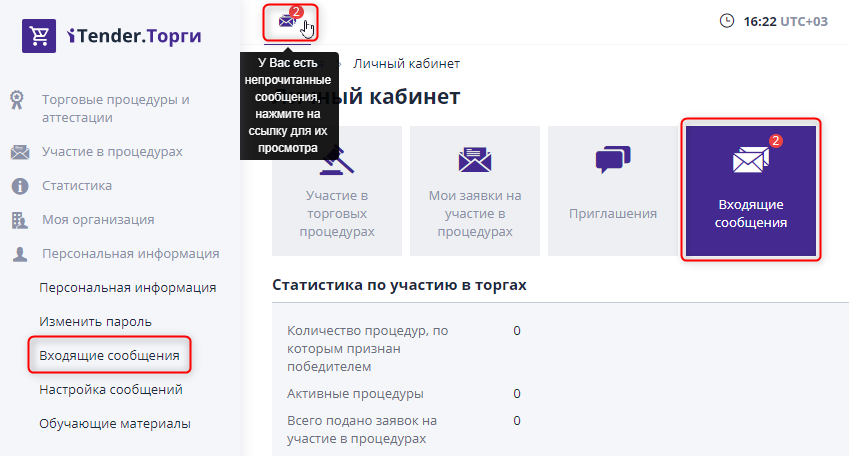Open Мои заявки на участие в процедурах tile
The height and width of the screenshot is (456, 849).
tap(475, 191)
